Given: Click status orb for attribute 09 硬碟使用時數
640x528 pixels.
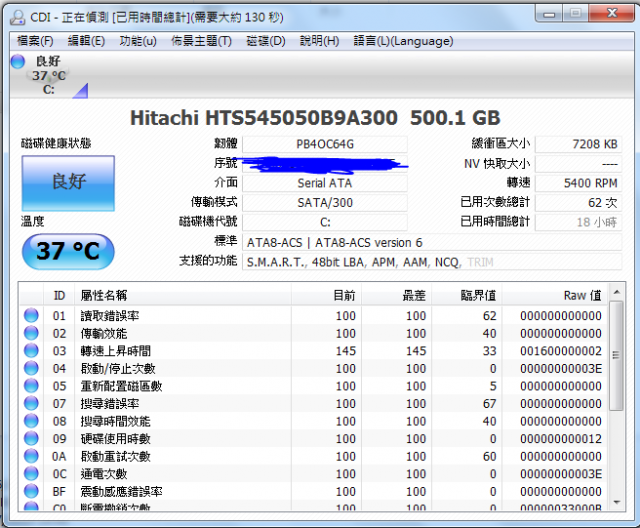Looking at the screenshot, I should click(x=31, y=438).
